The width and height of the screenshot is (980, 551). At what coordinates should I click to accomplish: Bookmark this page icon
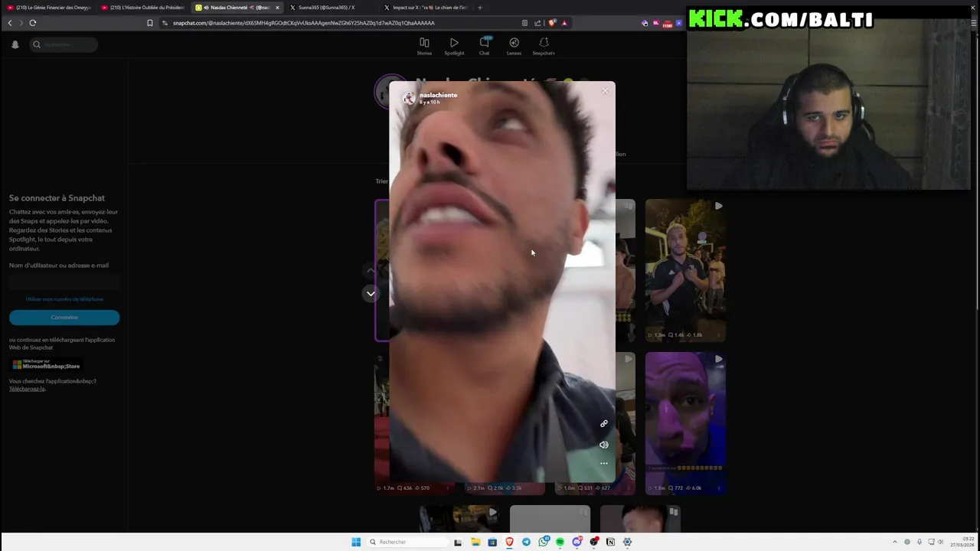click(150, 23)
